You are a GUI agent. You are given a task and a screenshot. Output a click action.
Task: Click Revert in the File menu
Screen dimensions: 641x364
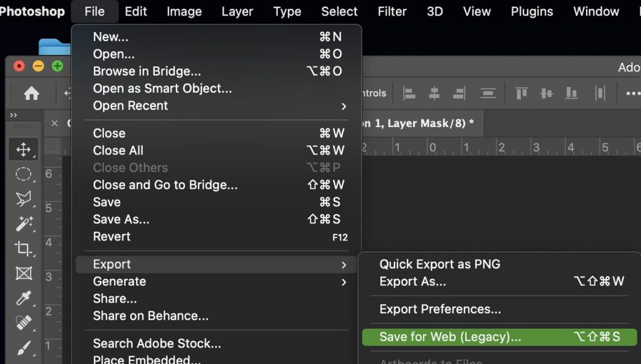tap(216, 236)
